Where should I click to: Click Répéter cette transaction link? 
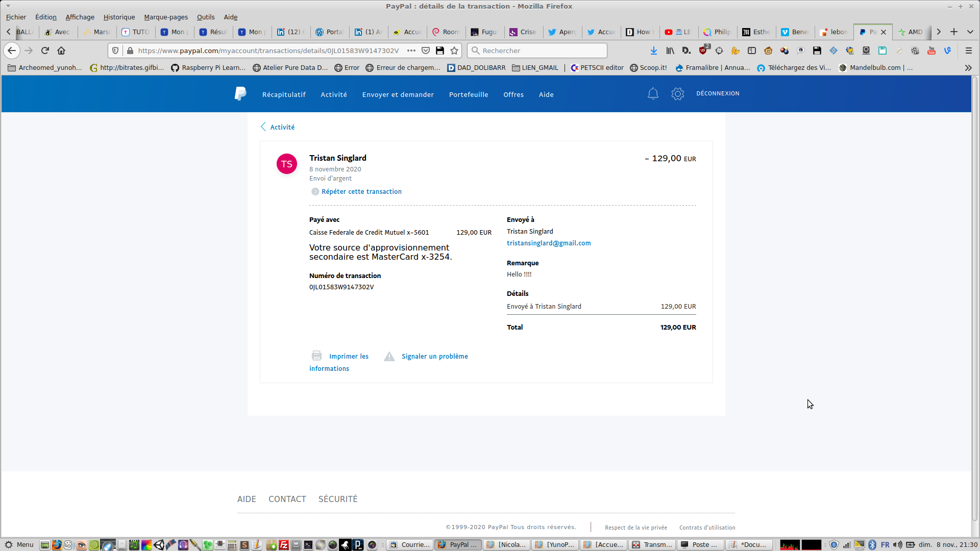click(x=361, y=191)
